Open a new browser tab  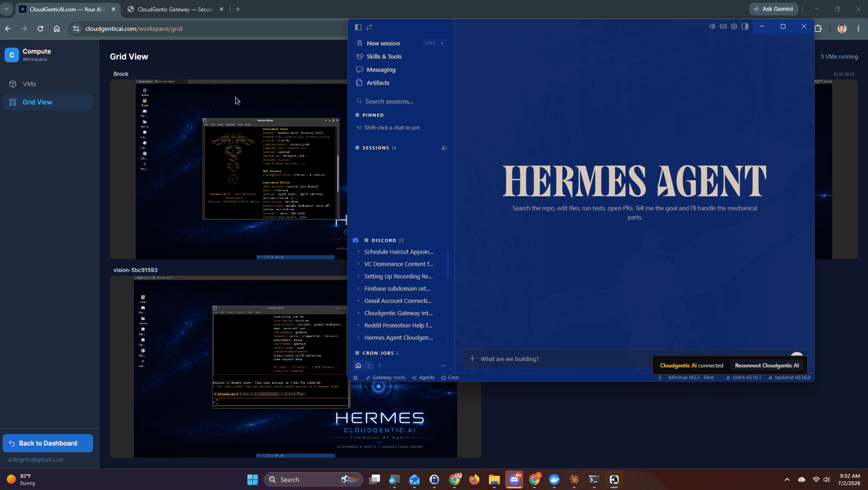238,9
